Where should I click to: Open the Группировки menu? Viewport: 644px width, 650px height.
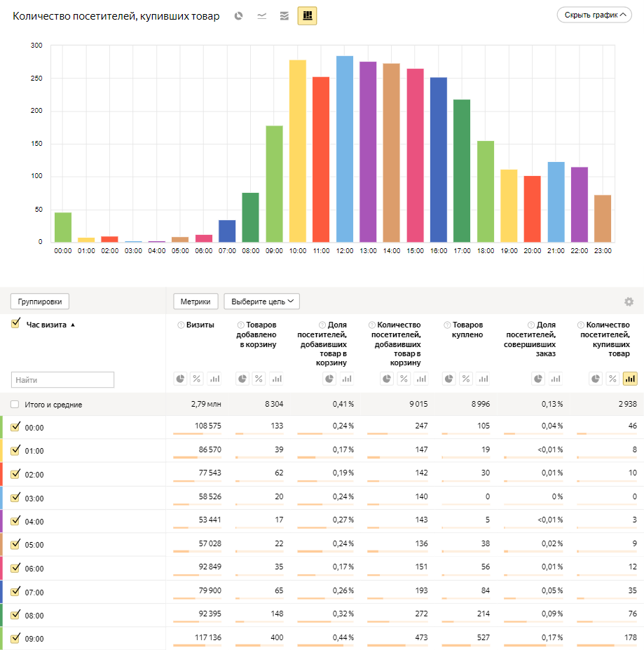coord(39,302)
